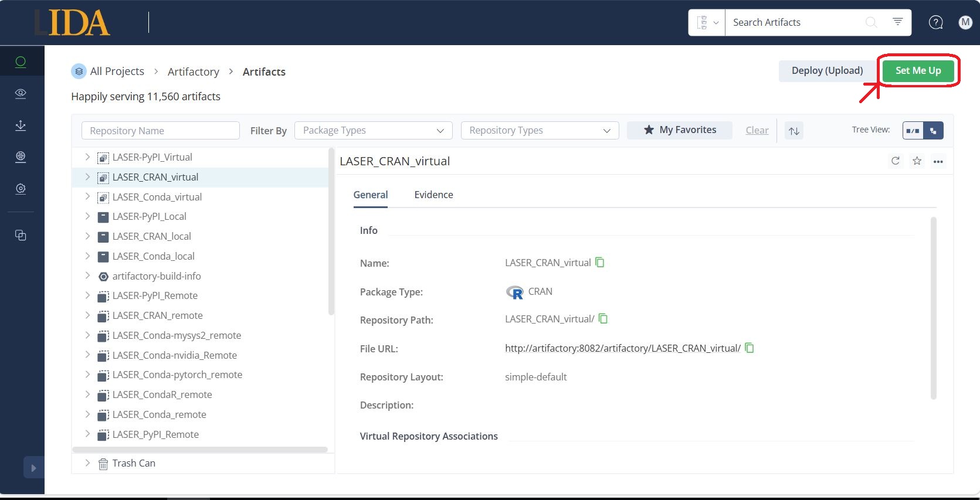Switch to the Evidence tab
Screen dimensions: 980x500
[433, 195]
